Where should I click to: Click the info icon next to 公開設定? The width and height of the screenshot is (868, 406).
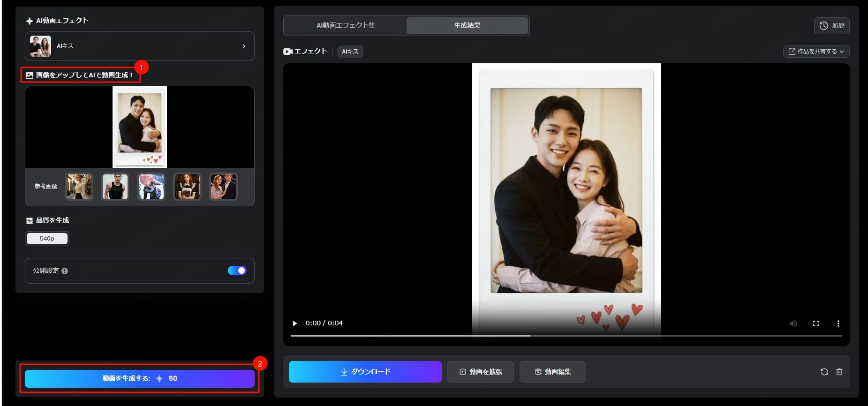click(x=65, y=271)
